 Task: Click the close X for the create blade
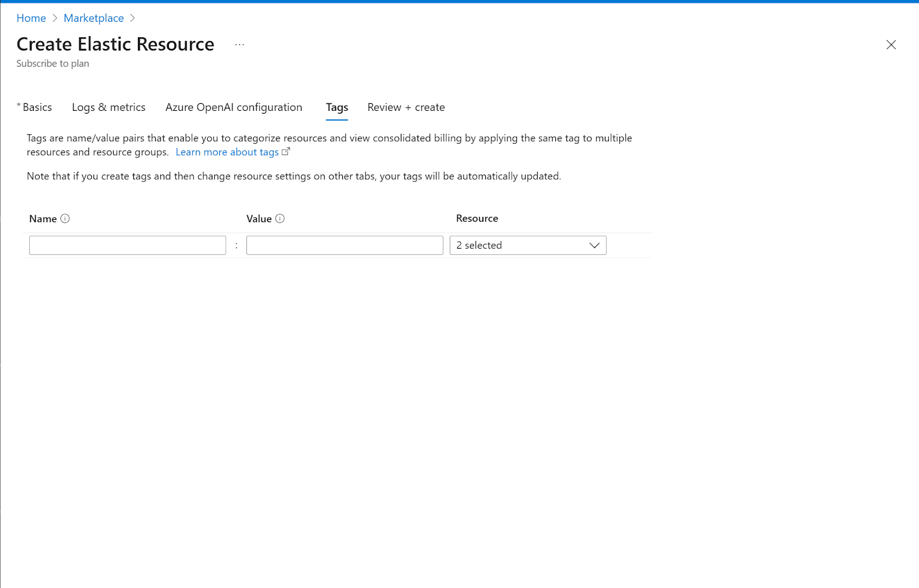pos(891,45)
